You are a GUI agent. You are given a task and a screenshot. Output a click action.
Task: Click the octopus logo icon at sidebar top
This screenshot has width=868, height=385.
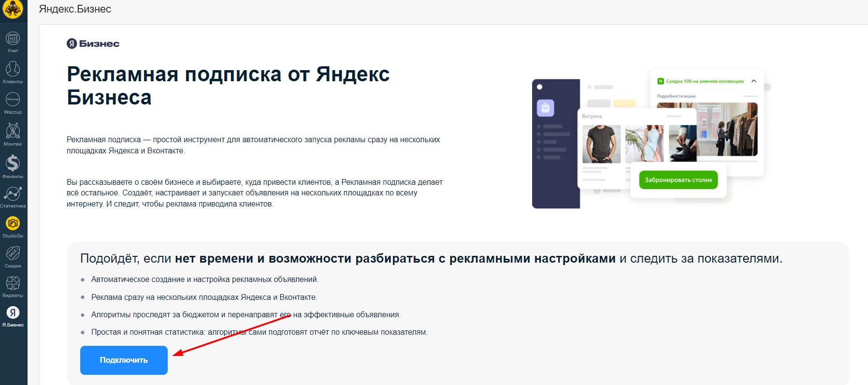(13, 9)
